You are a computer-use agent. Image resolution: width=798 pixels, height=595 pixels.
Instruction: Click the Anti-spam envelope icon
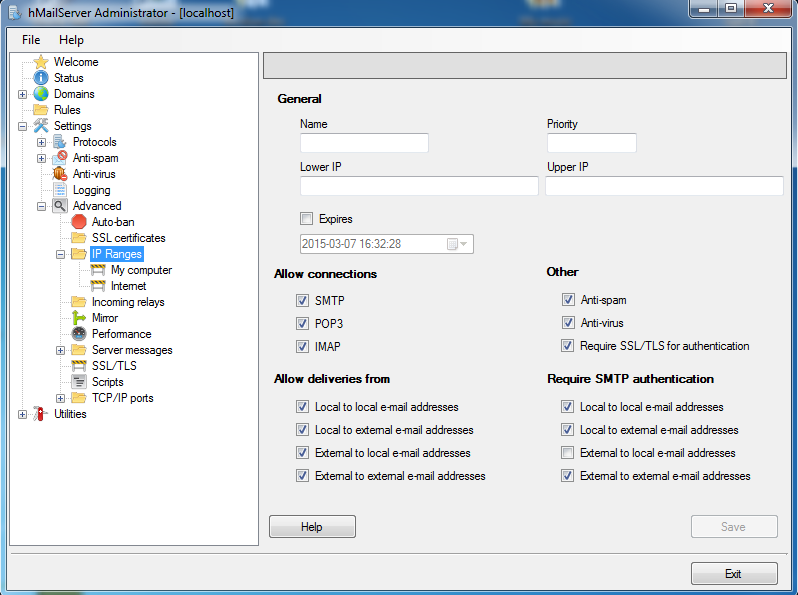click(x=60, y=158)
